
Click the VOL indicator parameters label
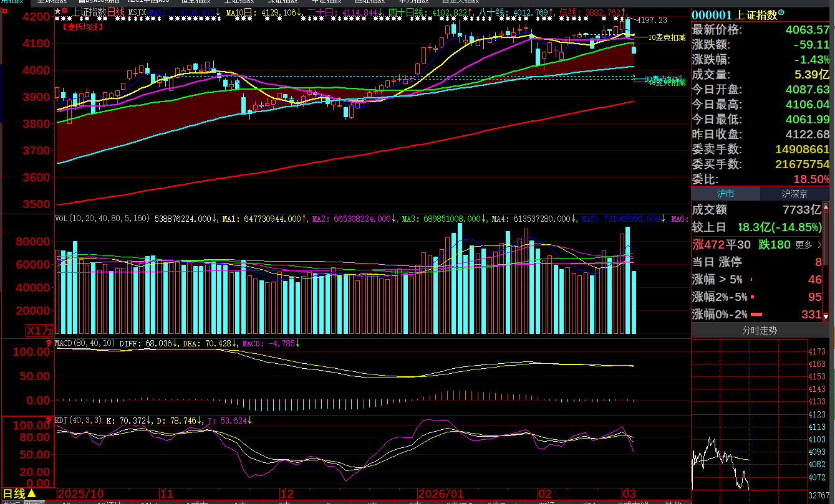(x=101, y=219)
